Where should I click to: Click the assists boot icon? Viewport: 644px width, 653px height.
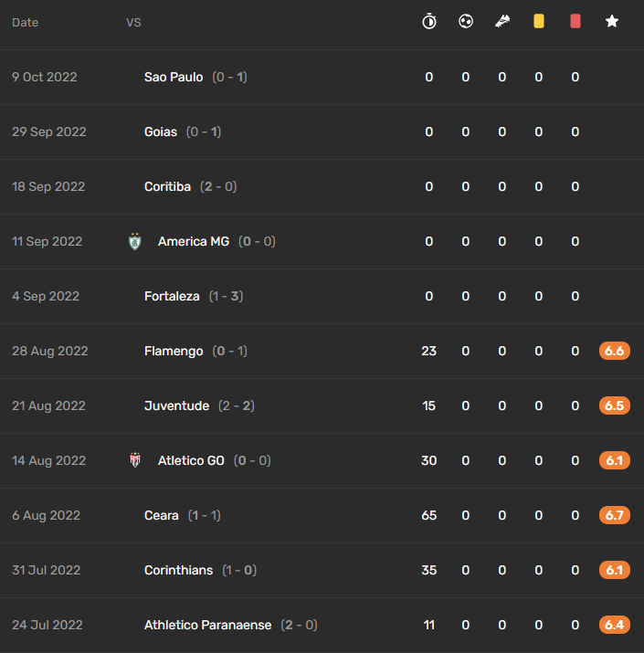[x=502, y=21]
